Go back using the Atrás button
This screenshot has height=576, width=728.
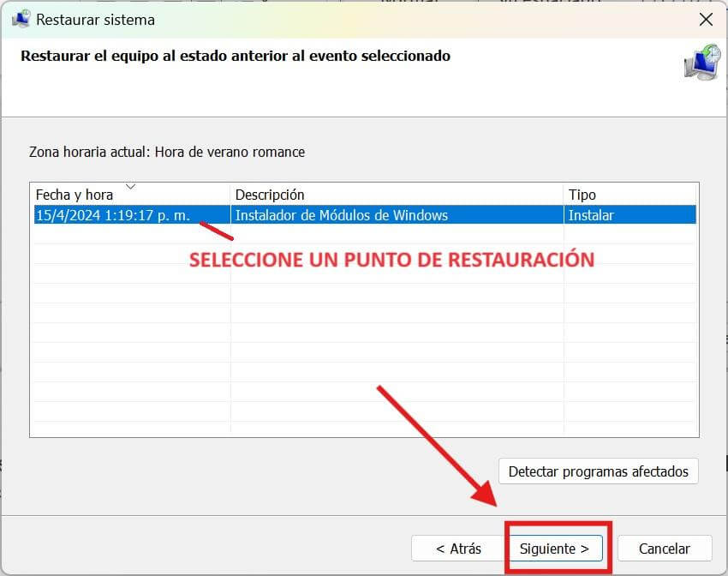pyautogui.click(x=456, y=548)
